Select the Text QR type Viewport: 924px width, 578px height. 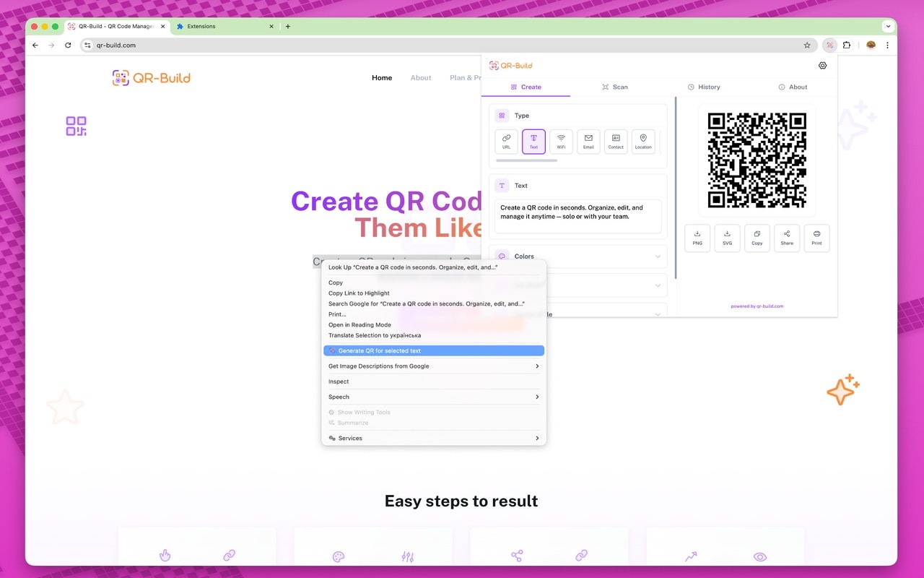[x=533, y=141]
